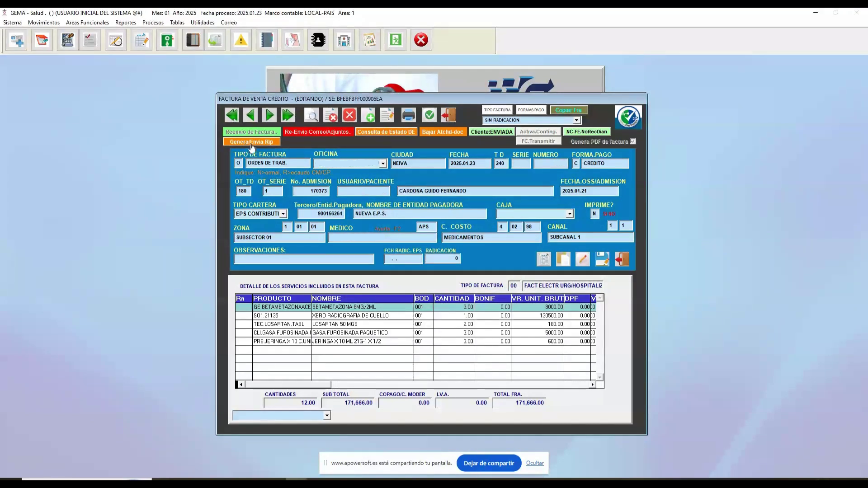Click the red circle close icon in main toolbar

pos(421,40)
